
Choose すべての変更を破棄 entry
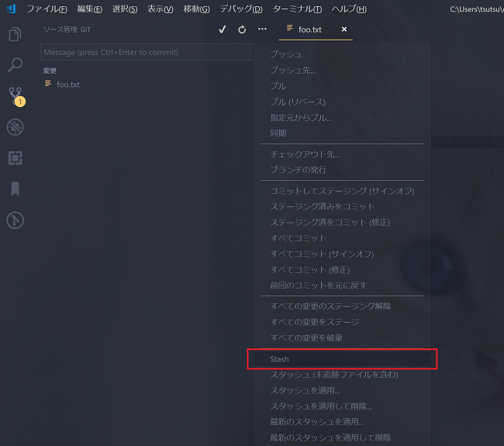(x=342, y=337)
